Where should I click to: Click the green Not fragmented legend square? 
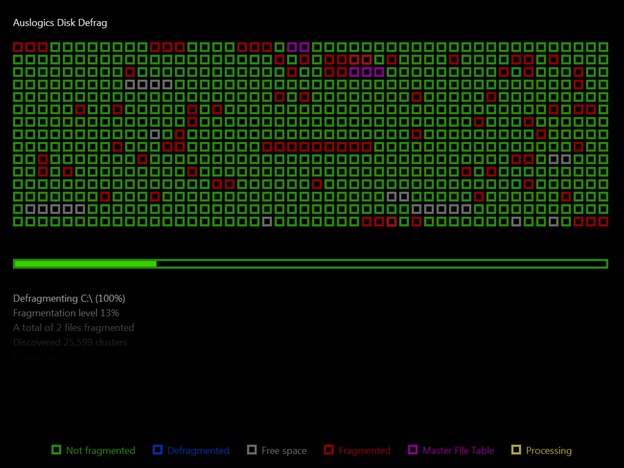57,450
